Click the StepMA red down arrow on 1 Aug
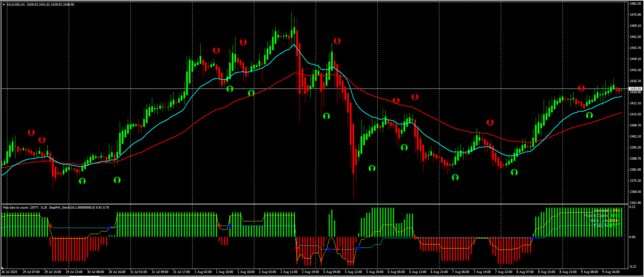The image size is (644, 277). pyautogui.click(x=219, y=225)
